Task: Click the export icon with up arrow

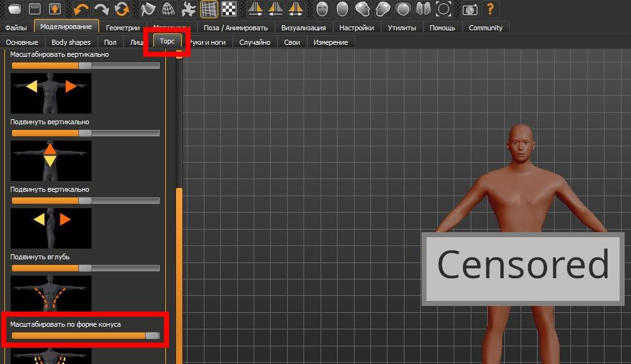Action: click(55, 9)
